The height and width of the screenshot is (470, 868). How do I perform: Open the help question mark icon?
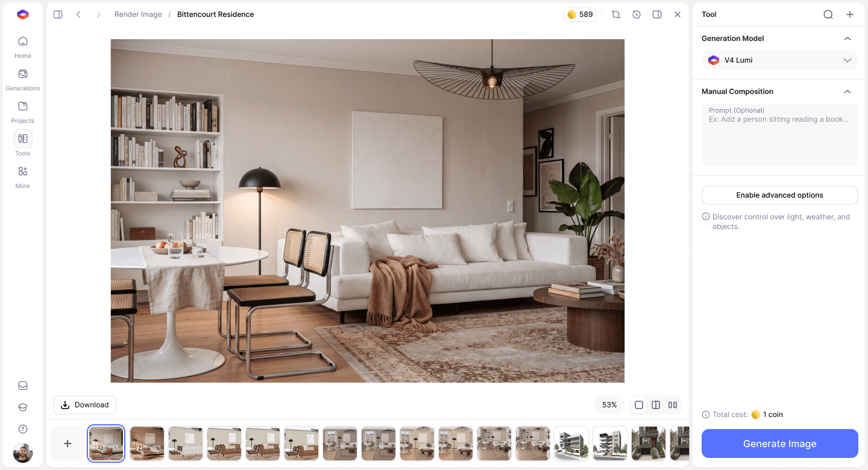[23, 429]
